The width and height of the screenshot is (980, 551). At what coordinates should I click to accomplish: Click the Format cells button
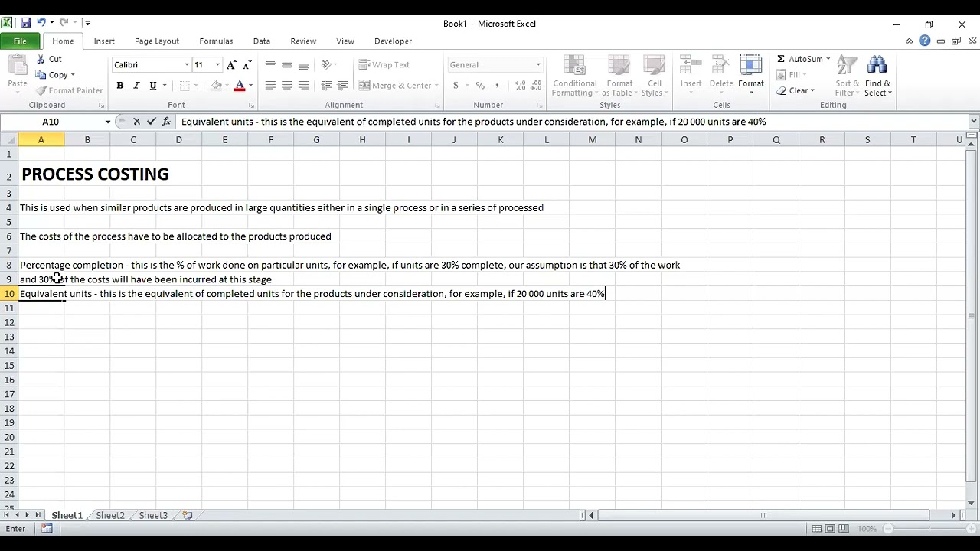[751, 76]
